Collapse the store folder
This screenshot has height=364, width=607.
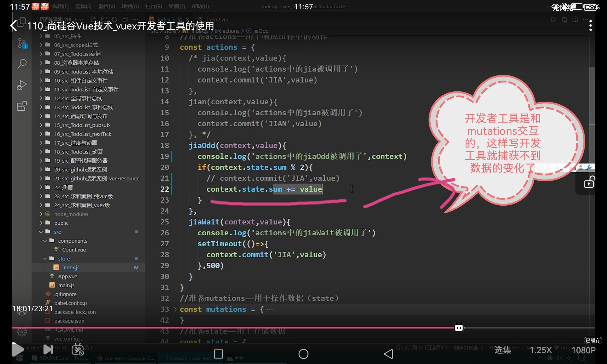click(x=64, y=258)
